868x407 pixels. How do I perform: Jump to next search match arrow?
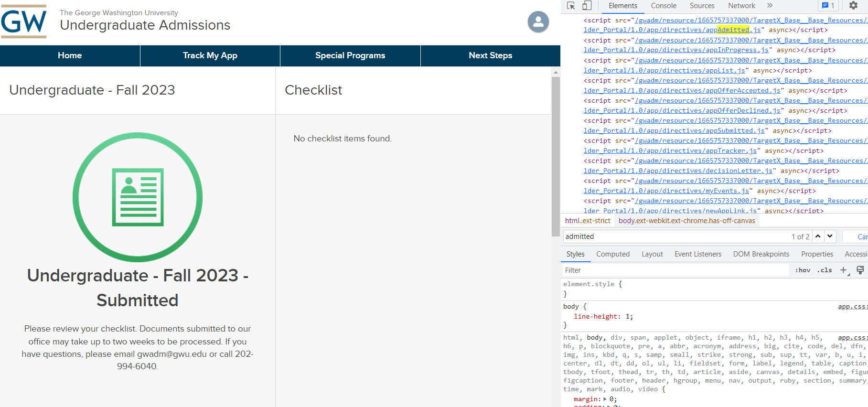click(x=830, y=236)
